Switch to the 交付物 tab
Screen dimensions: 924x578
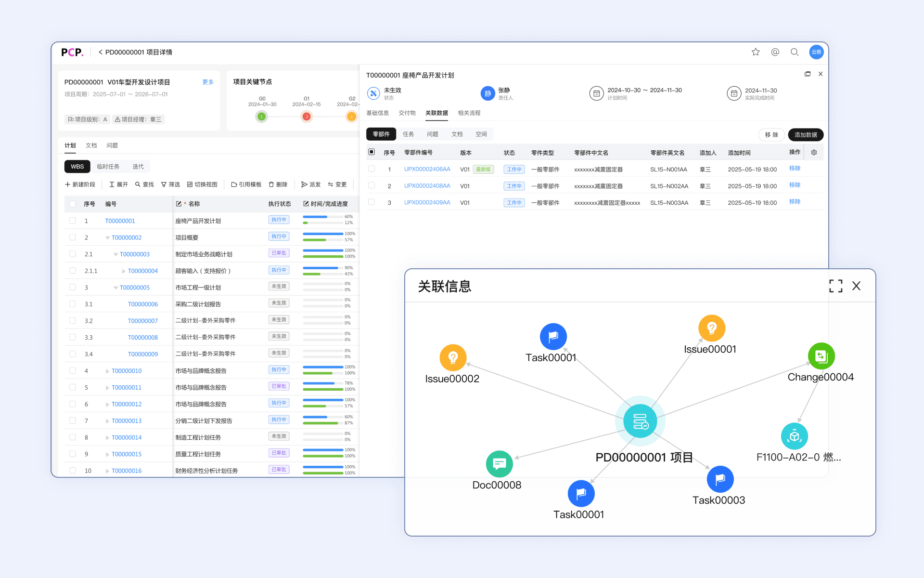pyautogui.click(x=407, y=113)
